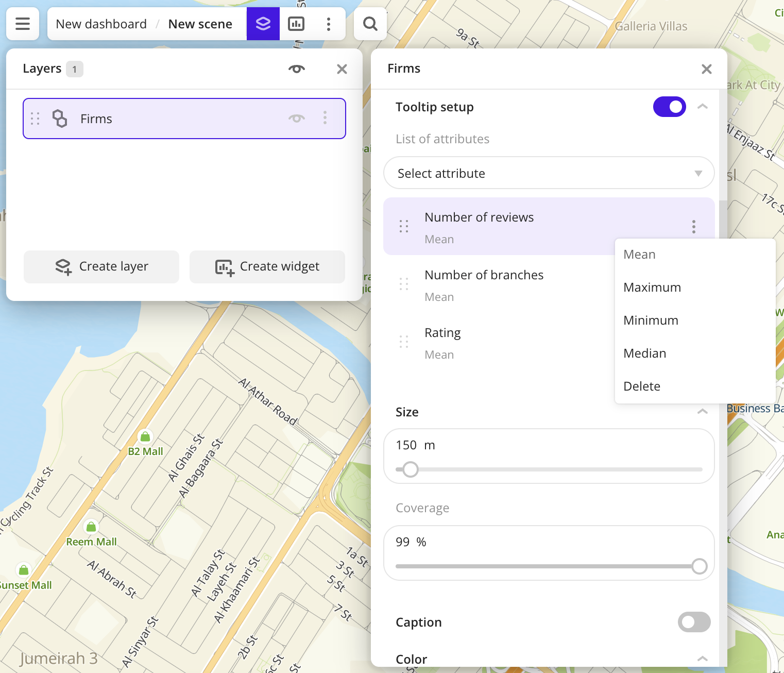Select Delete in the context menu
The height and width of the screenshot is (673, 784).
tap(641, 386)
